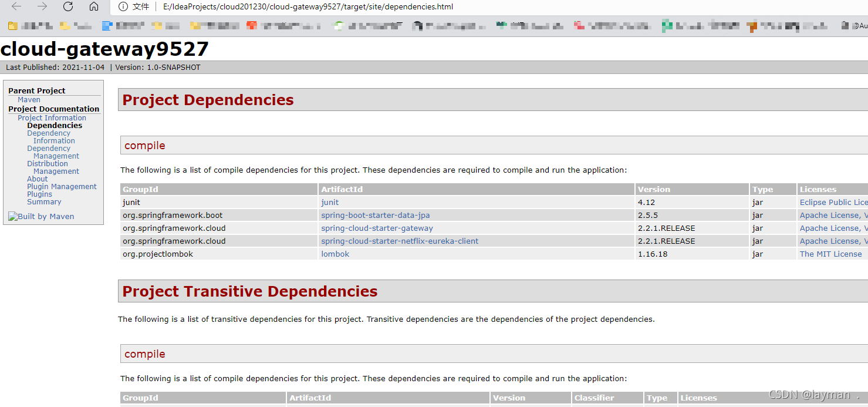Screen dimensions: 868x407
Task: Click the version 2.5.5 cell
Action: tap(692, 215)
